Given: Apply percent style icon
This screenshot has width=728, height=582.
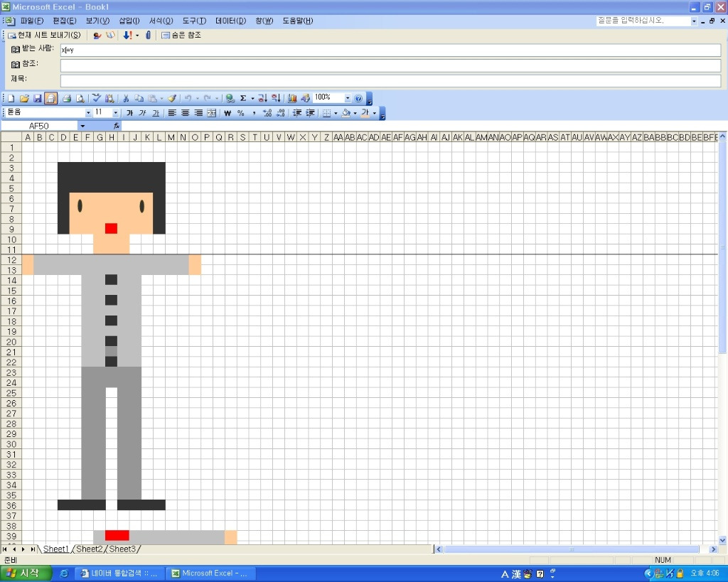Looking at the screenshot, I should [240, 113].
